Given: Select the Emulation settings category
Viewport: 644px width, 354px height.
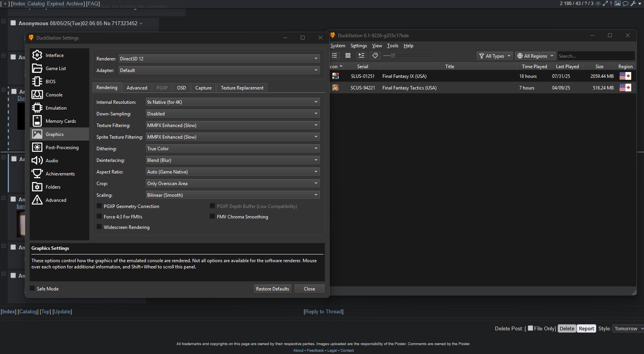Looking at the screenshot, I should 59,108.
